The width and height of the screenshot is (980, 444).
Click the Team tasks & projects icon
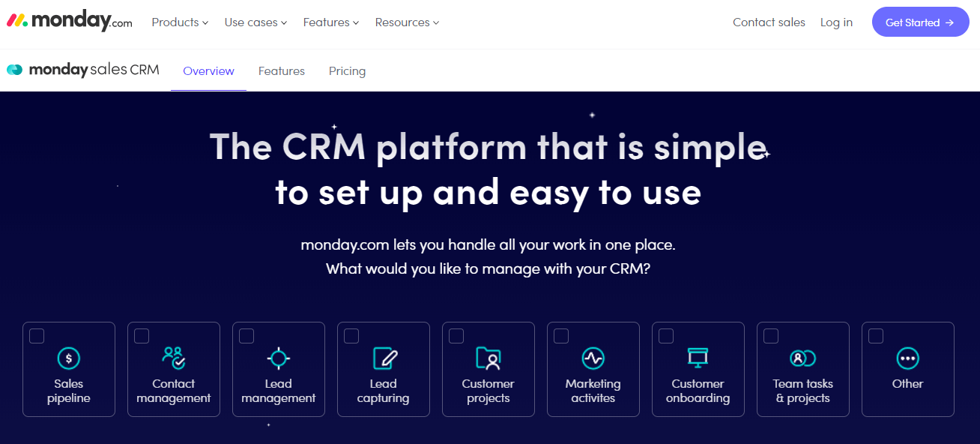pos(803,358)
